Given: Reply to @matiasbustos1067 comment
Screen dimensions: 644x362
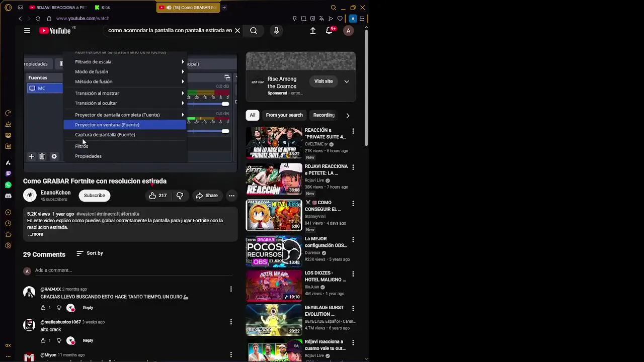Looking at the screenshot, I should pyautogui.click(x=88, y=340).
